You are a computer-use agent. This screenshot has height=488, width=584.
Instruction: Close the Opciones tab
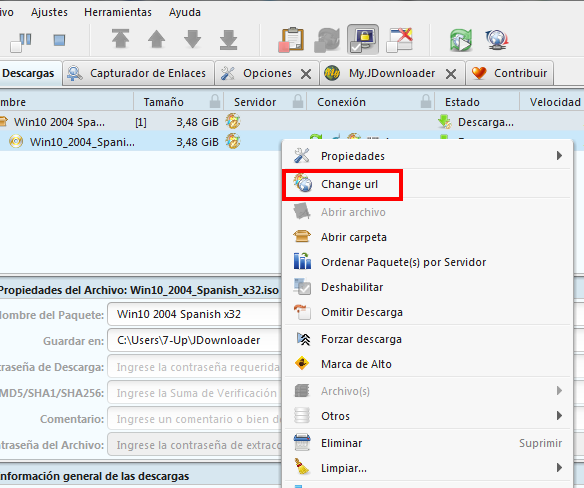306,74
